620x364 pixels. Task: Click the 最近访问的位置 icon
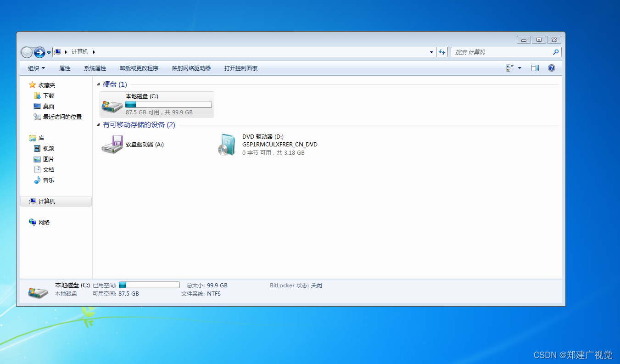37,117
